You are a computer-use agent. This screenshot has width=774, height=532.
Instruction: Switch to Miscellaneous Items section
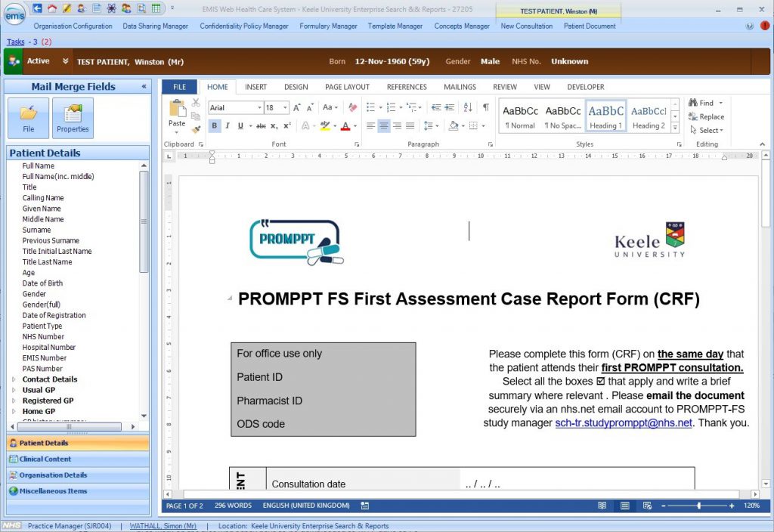click(x=78, y=491)
